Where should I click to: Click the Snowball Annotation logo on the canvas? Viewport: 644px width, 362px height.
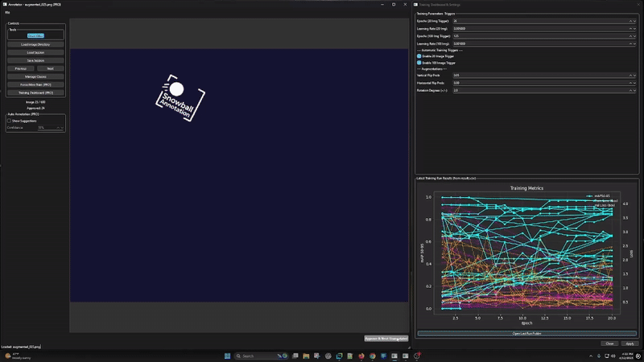[180, 98]
